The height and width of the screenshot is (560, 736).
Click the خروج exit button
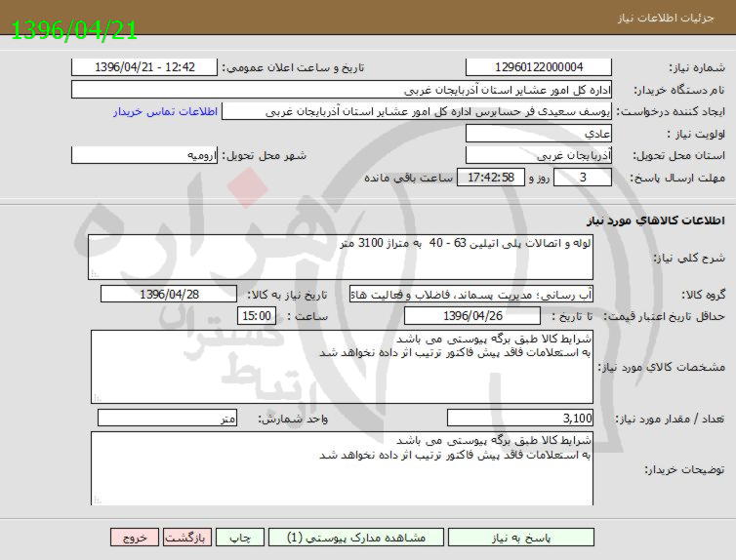click(x=135, y=538)
